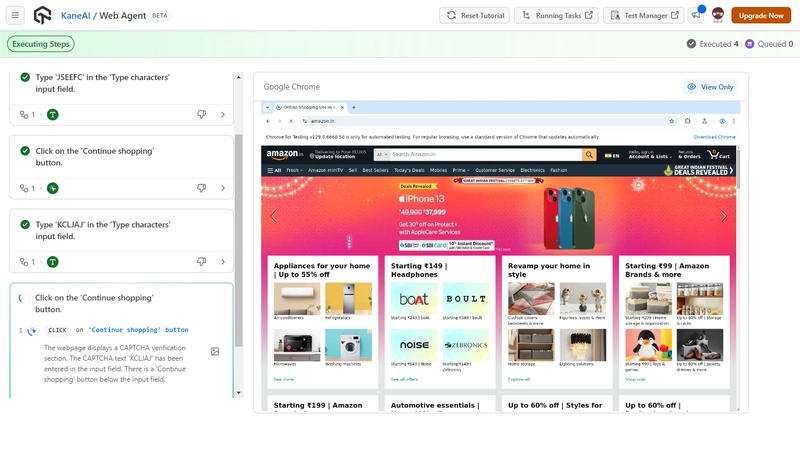Screen dimensions: 800x449
Task: Open the Prime nav dropdown
Action: 461,170
